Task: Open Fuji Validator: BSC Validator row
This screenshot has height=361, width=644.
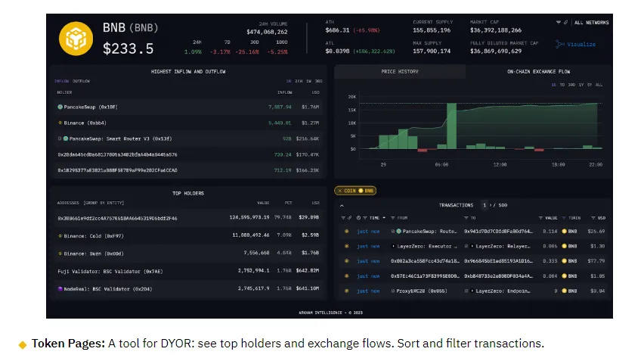Action: click(x=188, y=272)
